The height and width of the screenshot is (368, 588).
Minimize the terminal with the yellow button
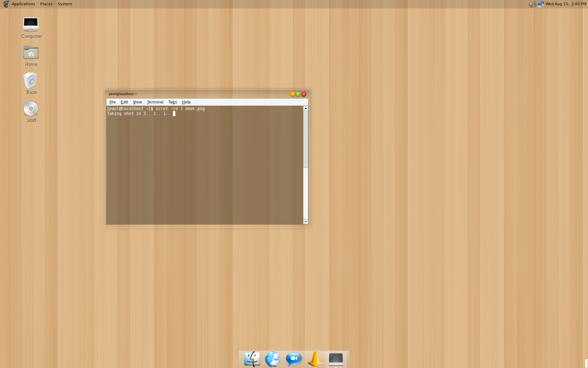point(293,94)
